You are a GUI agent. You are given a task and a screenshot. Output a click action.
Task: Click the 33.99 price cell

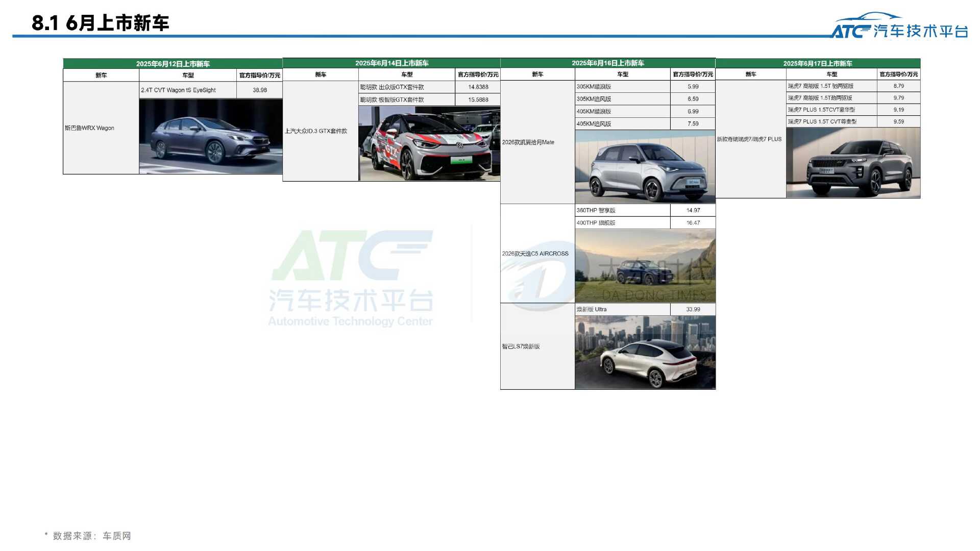point(693,310)
